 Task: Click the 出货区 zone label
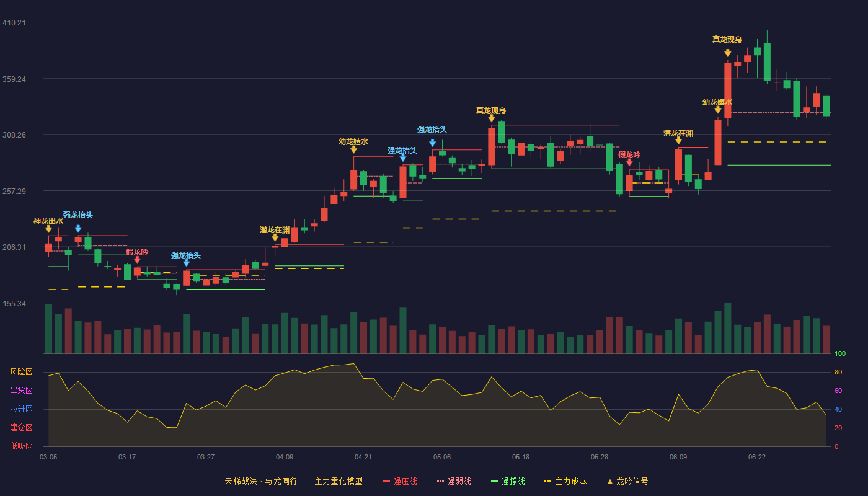(x=21, y=391)
